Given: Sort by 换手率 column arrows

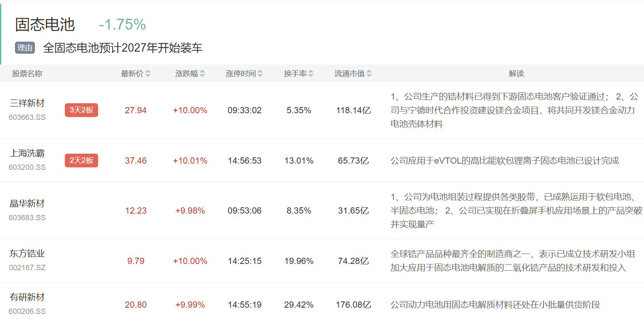Looking at the screenshot, I should pos(311,74).
